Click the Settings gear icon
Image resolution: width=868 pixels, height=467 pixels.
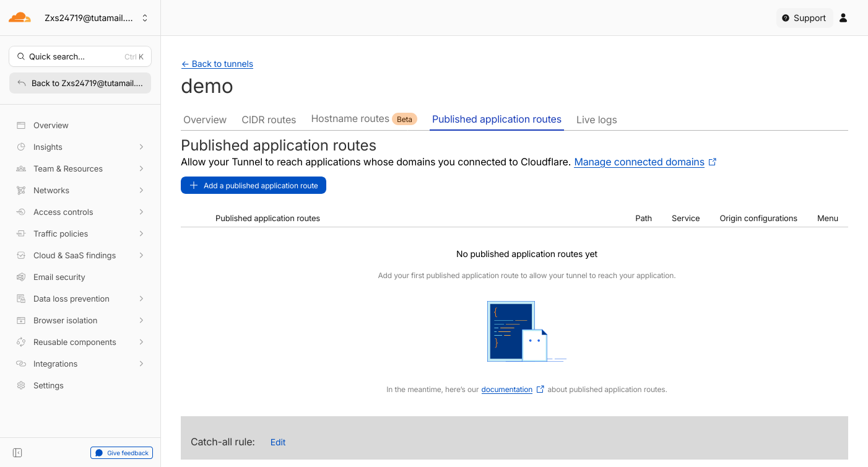pyautogui.click(x=21, y=385)
